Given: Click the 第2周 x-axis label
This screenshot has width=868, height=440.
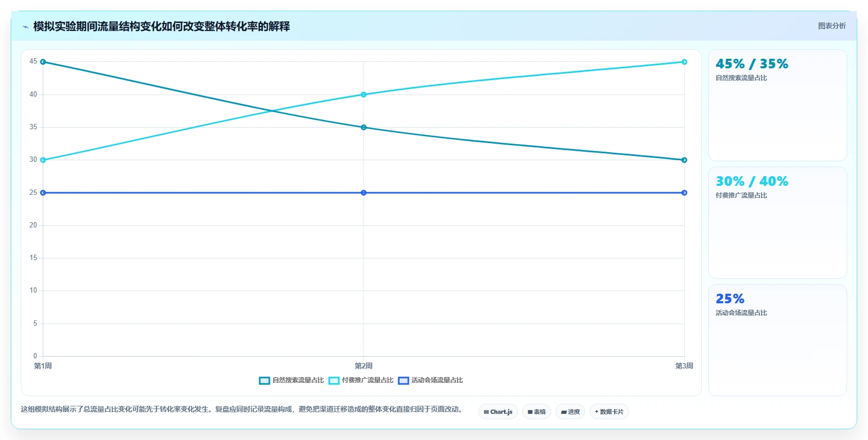Looking at the screenshot, I should click(363, 366).
